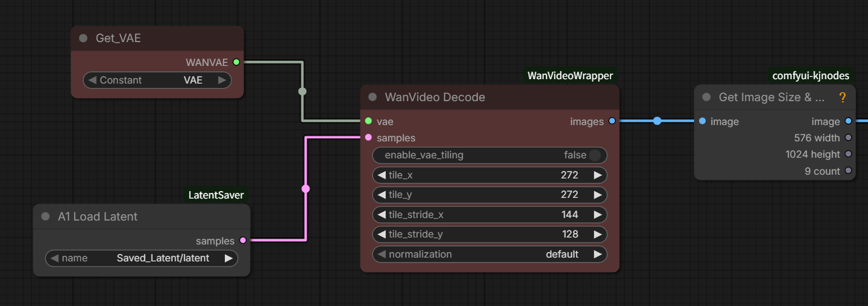Viewport: 868px width, 306px height.
Task: Click the tile_stride_y value 128
Action: pyautogui.click(x=570, y=234)
